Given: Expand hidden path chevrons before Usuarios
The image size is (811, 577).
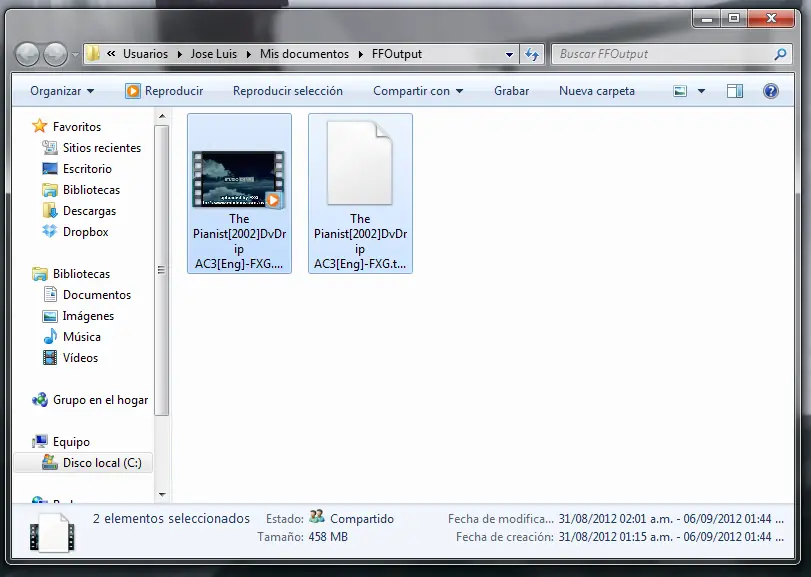Looking at the screenshot, I should click(111, 54).
